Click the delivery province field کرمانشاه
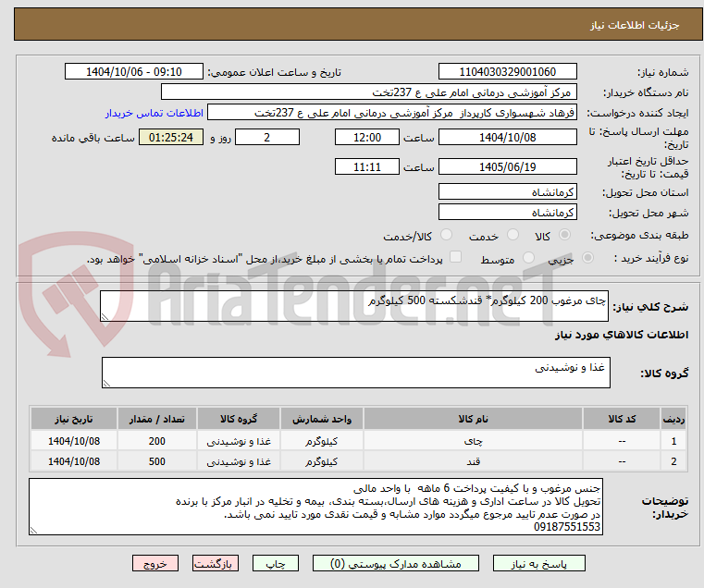Screen dimensions: 704x588 507,192
